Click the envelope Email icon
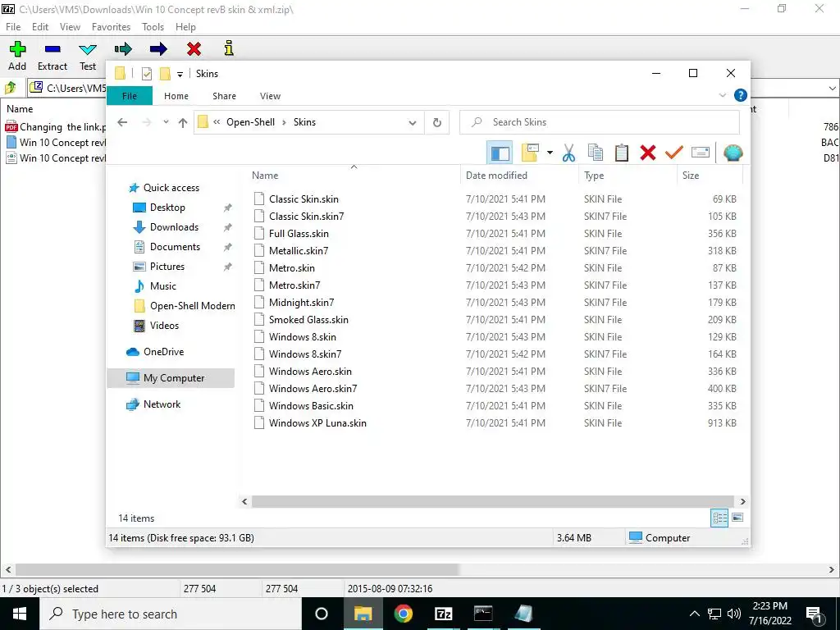This screenshot has height=630, width=840. [x=701, y=153]
